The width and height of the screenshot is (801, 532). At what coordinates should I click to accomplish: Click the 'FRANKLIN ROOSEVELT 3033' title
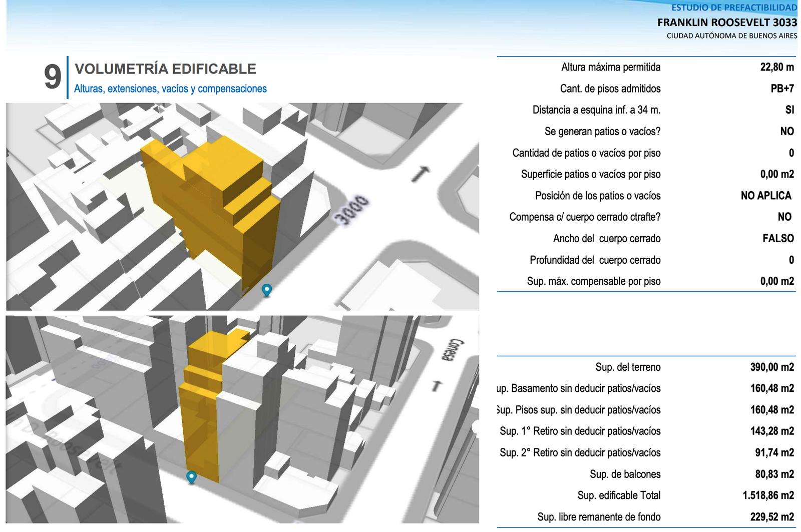727,23
